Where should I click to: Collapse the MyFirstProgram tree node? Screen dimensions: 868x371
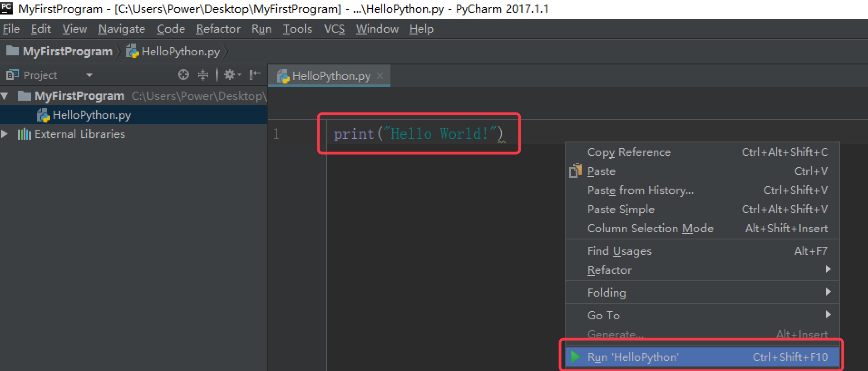(x=5, y=96)
